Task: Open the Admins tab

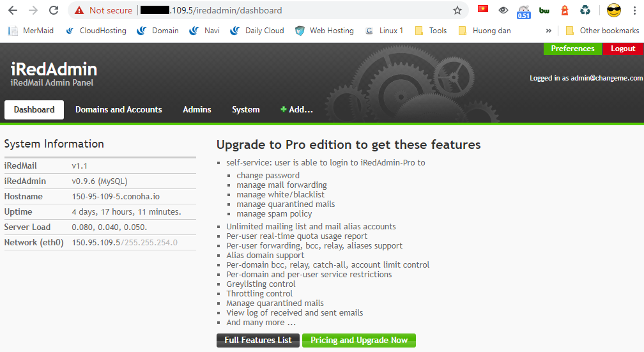Action: pos(197,110)
